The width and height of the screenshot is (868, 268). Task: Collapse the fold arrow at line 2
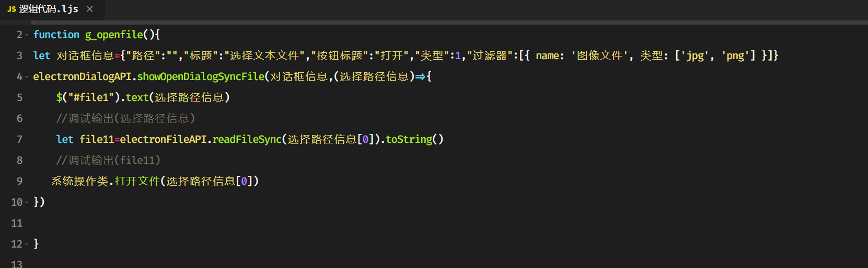click(x=27, y=35)
